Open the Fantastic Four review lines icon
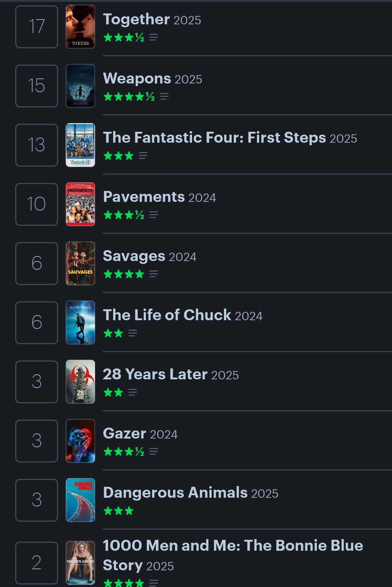 coord(143,156)
